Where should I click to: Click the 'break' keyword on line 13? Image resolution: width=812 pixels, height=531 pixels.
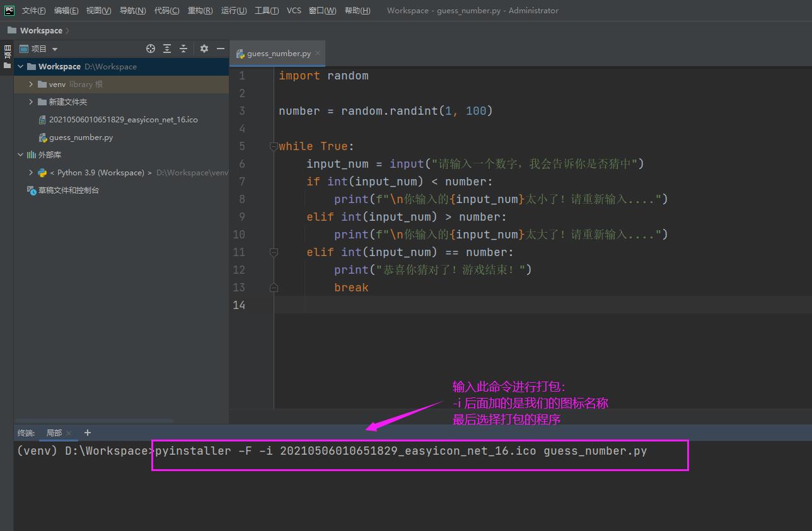click(x=351, y=288)
